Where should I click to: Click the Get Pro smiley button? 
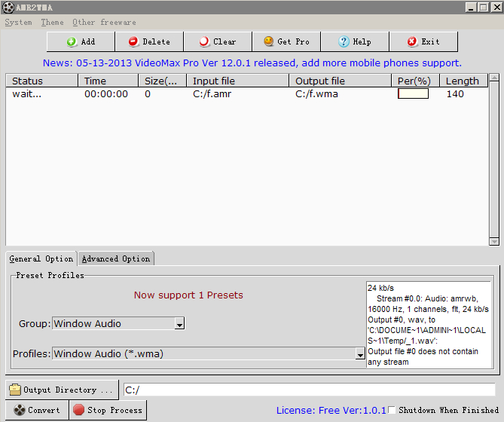(x=286, y=41)
